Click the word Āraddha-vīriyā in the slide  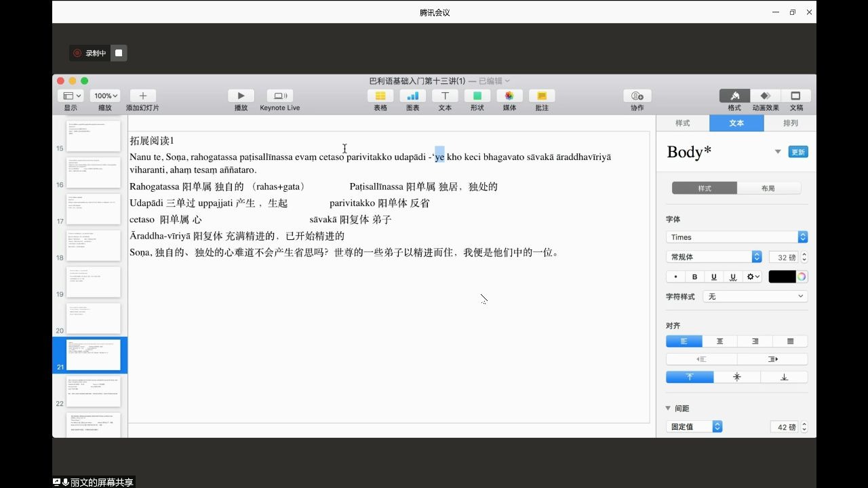tap(160, 236)
